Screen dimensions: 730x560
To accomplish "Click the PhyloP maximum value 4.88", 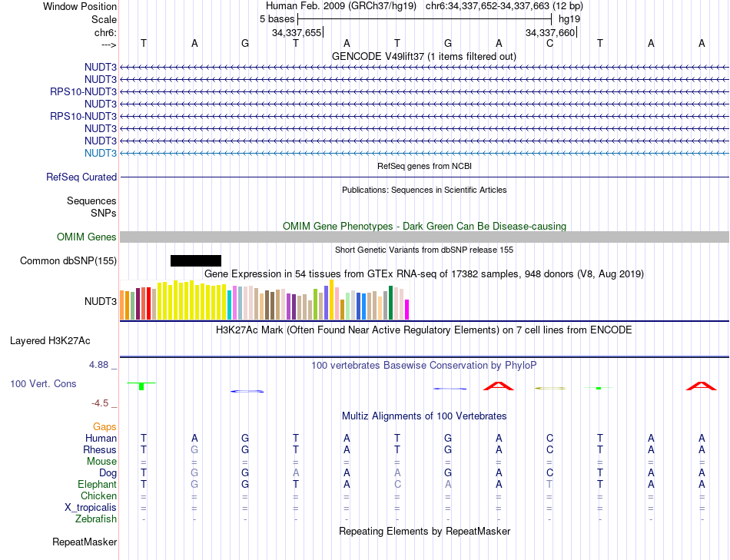I will coord(99,364).
